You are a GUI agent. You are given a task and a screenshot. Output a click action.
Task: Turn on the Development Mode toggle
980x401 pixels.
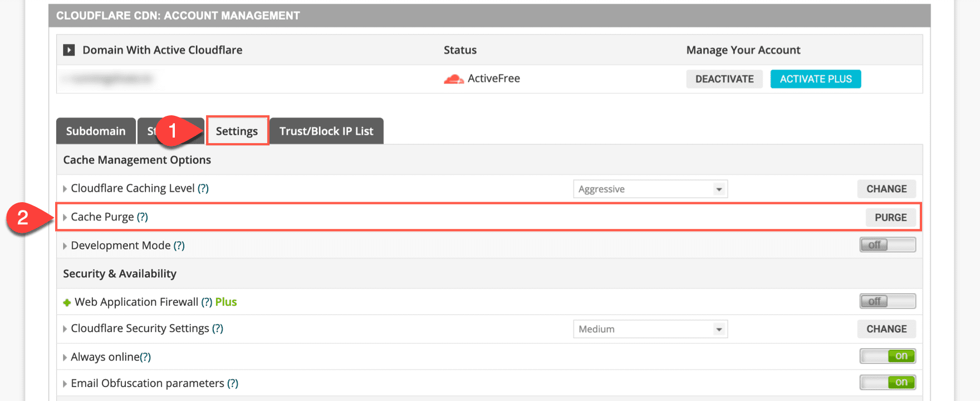click(887, 244)
